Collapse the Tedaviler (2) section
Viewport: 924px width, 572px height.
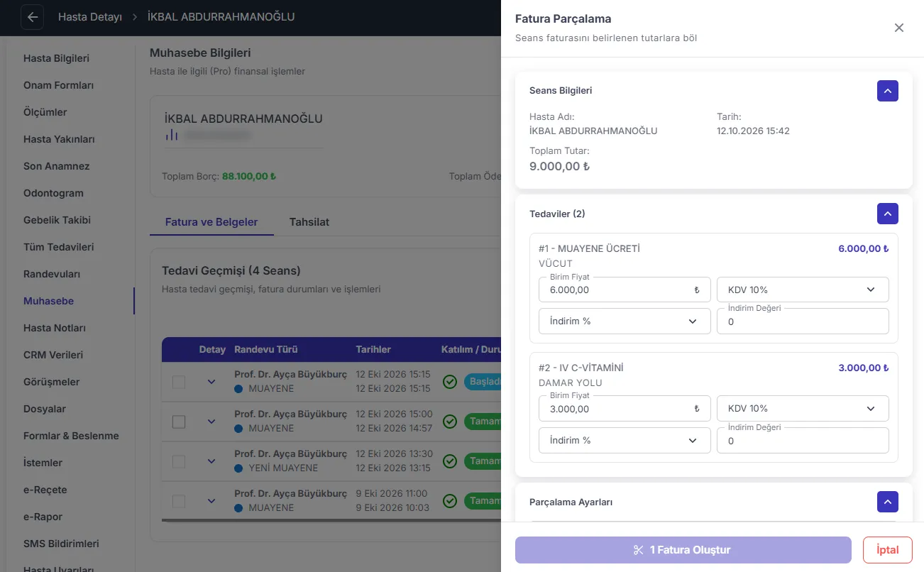pos(888,214)
